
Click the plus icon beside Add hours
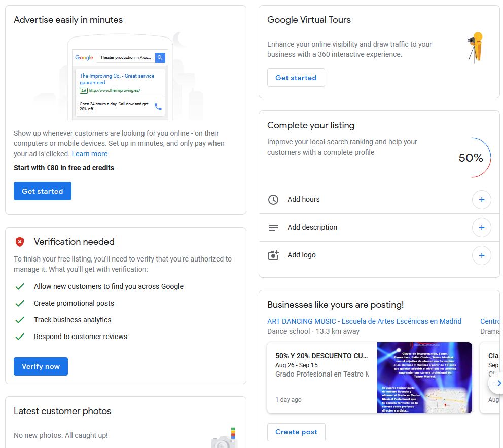click(481, 200)
